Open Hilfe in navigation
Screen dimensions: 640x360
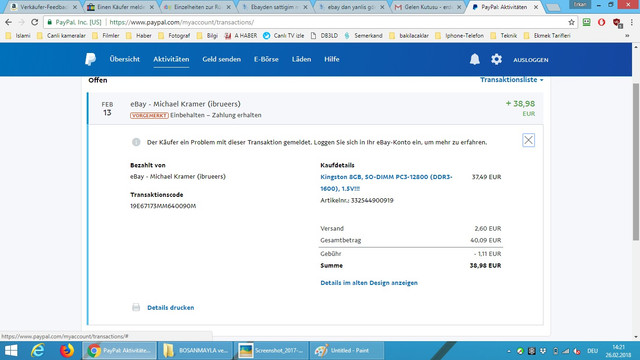[331, 59]
